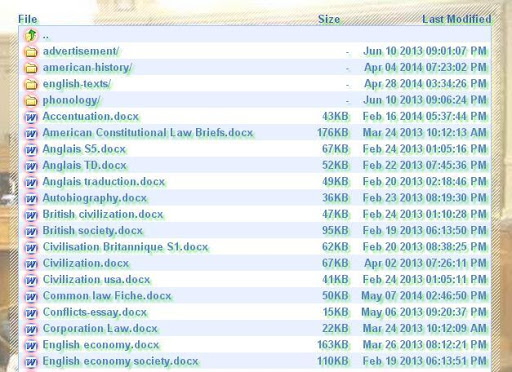512x372 pixels.
Task: Click the Word icon beside Autobiography.docx
Action: click(x=31, y=198)
